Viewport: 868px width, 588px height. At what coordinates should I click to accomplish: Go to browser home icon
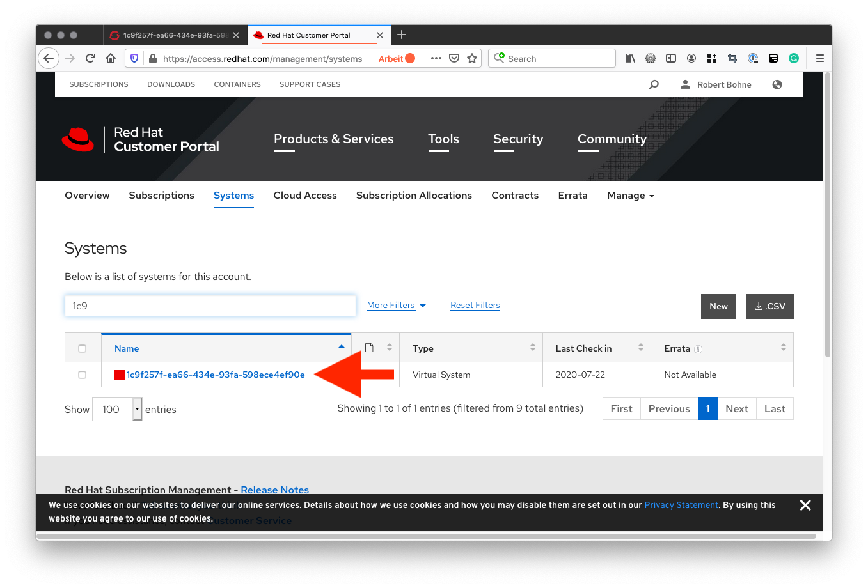(111, 58)
